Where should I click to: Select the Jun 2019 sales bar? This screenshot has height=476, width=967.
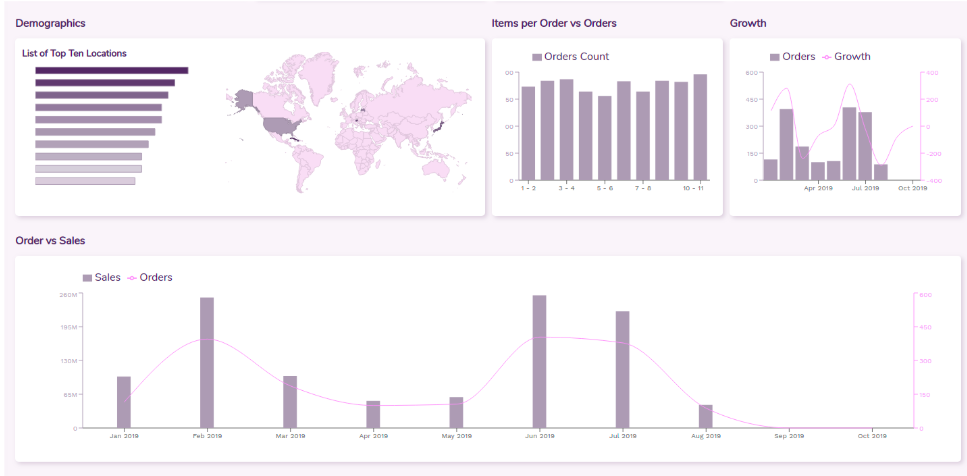[x=539, y=361]
